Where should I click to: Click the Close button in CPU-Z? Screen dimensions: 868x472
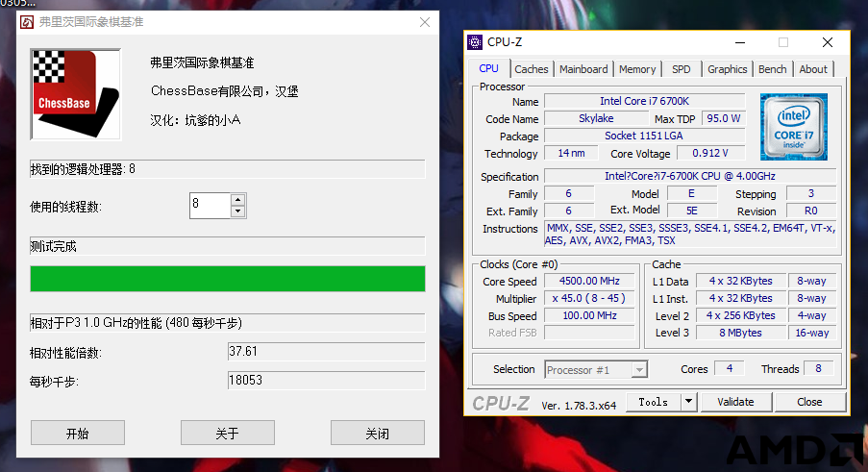tap(810, 402)
